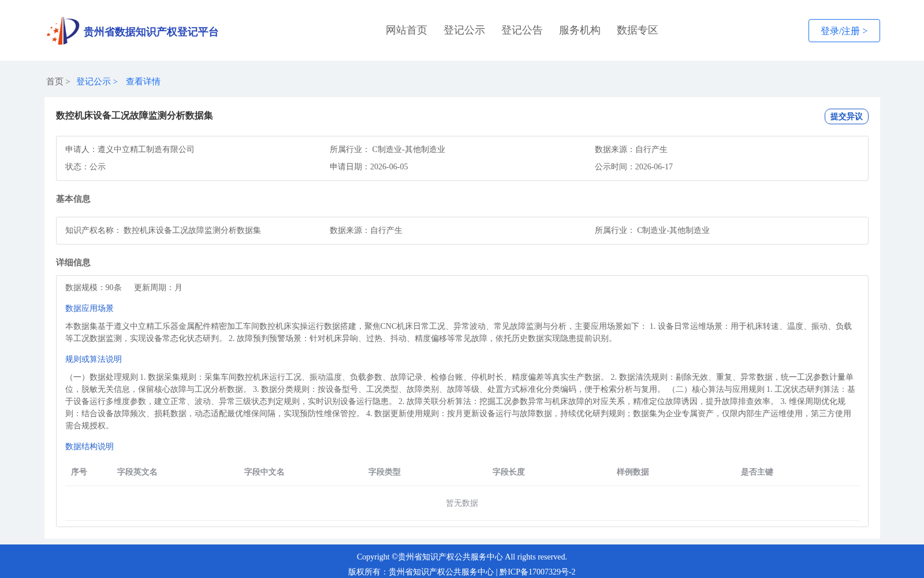Click the 数据结构说明 subheading
924x578 pixels.
(90, 446)
